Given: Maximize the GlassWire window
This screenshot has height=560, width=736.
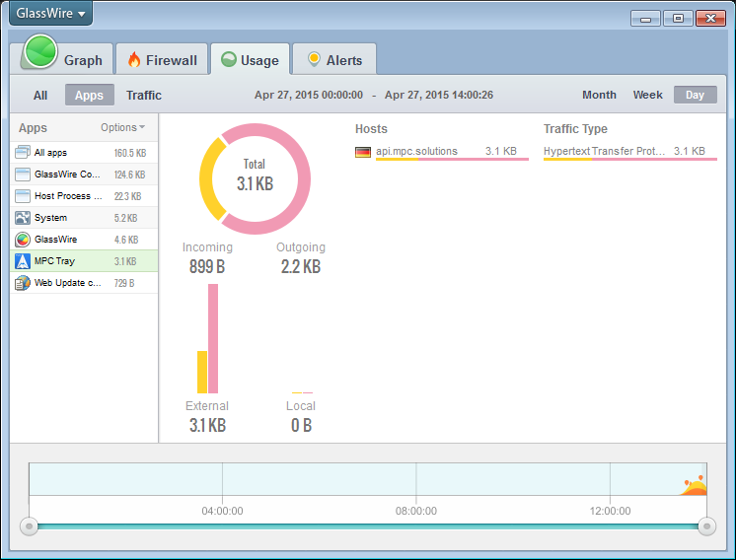Looking at the screenshot, I should [678, 19].
